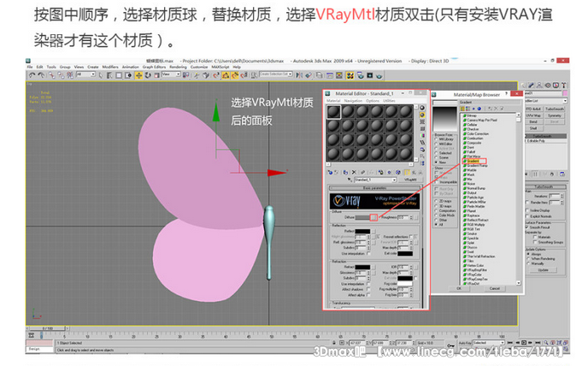This screenshot has height=366, width=588.
Task: Click the Undo arrow in main toolbar
Action: pyautogui.click(x=32, y=75)
